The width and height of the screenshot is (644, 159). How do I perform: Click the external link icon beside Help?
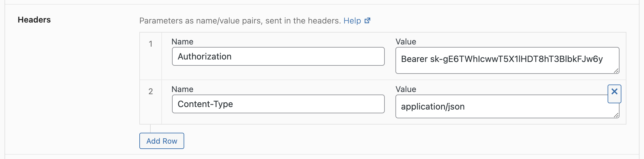pyautogui.click(x=368, y=21)
